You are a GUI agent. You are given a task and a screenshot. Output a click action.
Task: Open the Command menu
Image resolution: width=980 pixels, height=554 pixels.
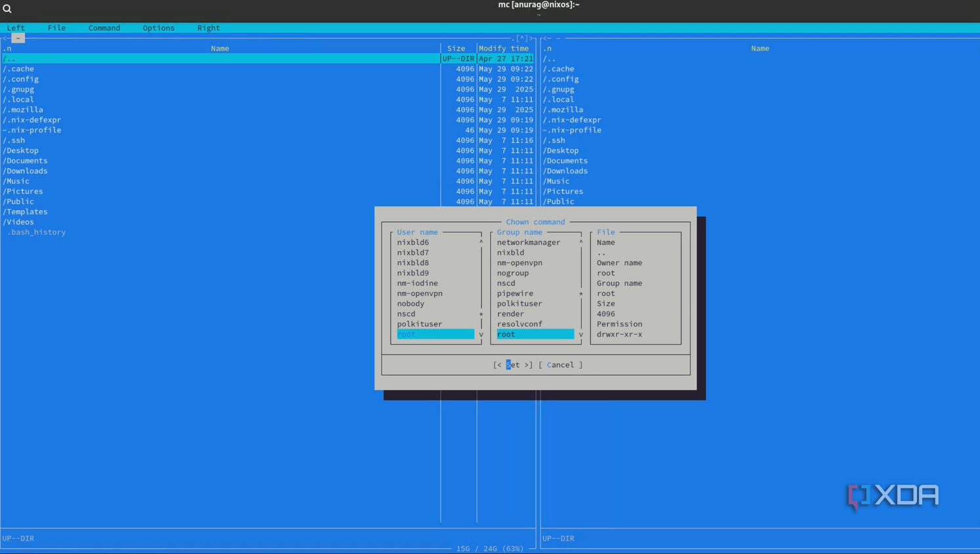[x=104, y=28]
